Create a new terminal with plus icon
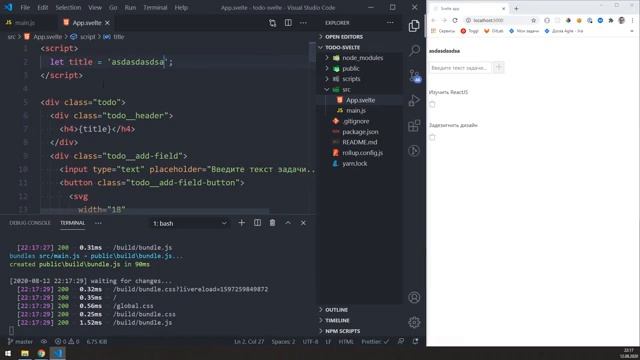 (x=242, y=223)
